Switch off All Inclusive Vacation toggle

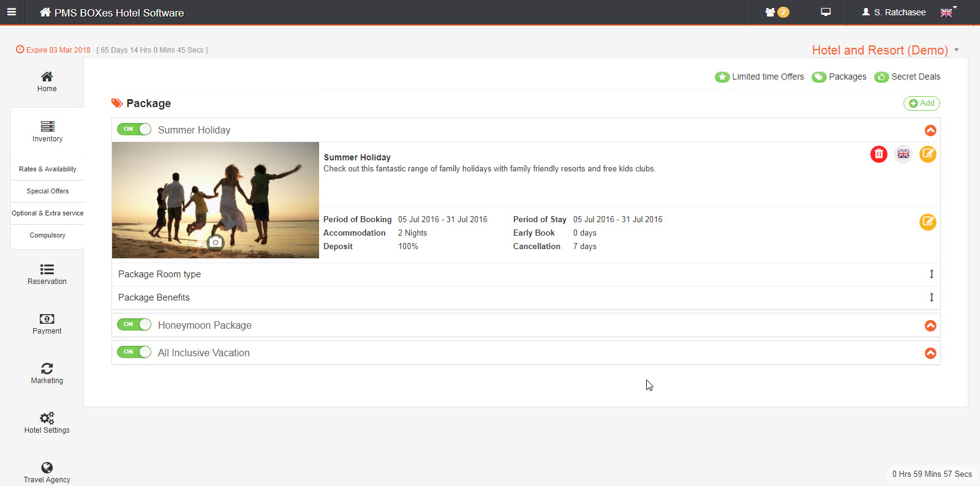tap(134, 352)
